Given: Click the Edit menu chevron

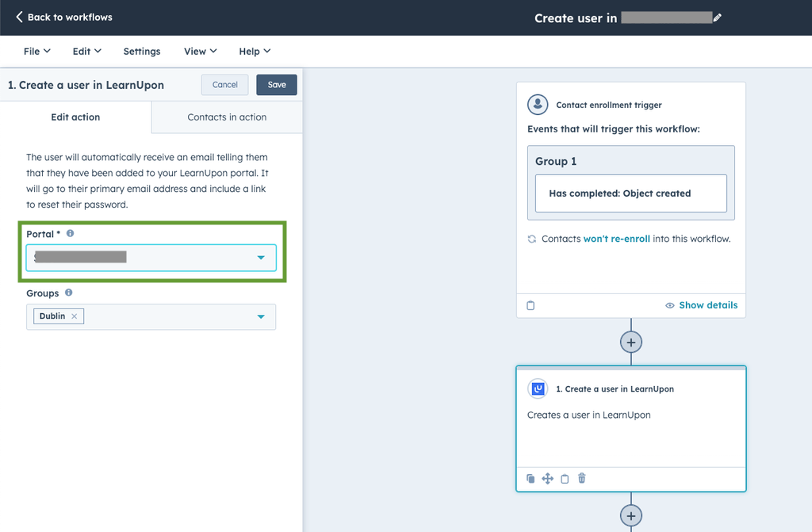Looking at the screenshot, I should (x=98, y=51).
